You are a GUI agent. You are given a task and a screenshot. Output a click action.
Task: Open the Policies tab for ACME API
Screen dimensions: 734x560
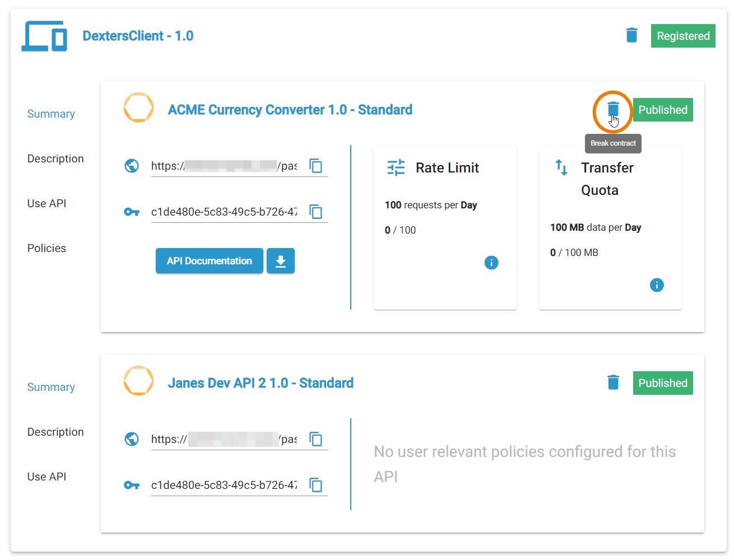pyautogui.click(x=47, y=248)
